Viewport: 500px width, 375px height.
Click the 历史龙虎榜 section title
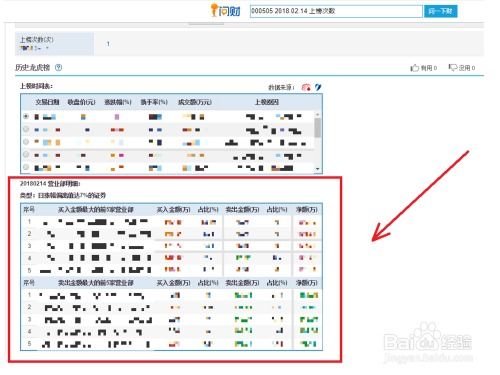tap(32, 68)
